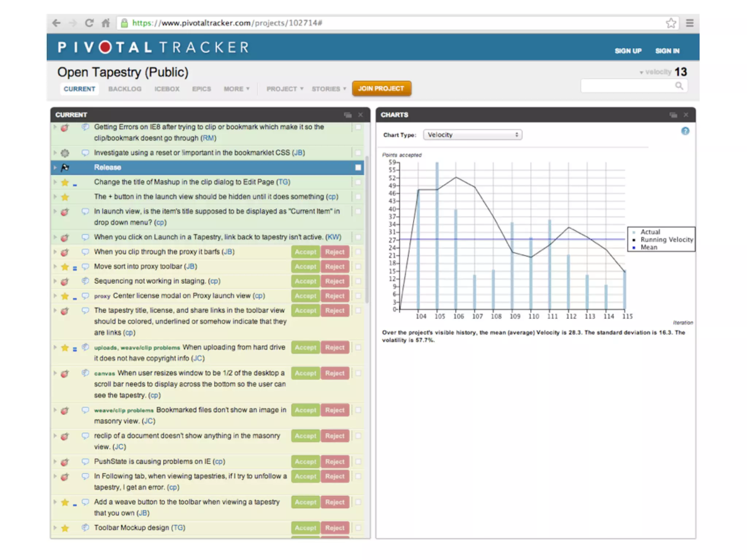Image resolution: width=747 pixels, height=560 pixels.
Task: Click the bug icon on PushState story
Action: (x=65, y=462)
